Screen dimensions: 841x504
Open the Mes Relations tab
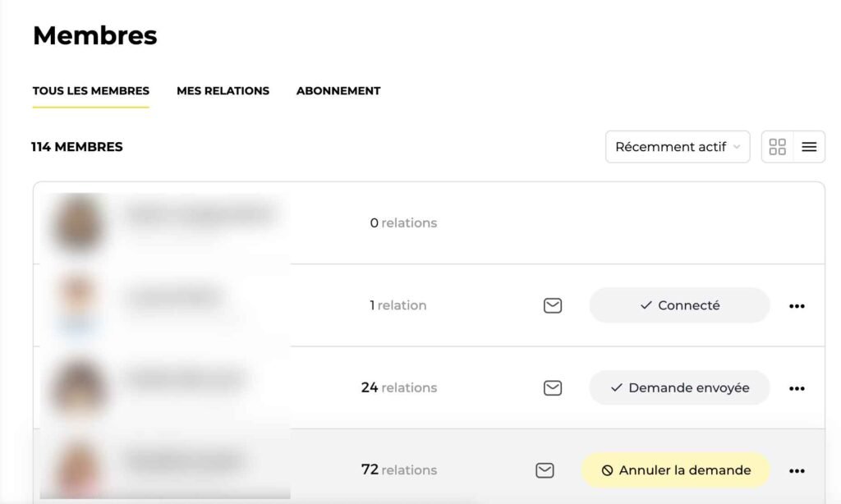click(x=223, y=91)
